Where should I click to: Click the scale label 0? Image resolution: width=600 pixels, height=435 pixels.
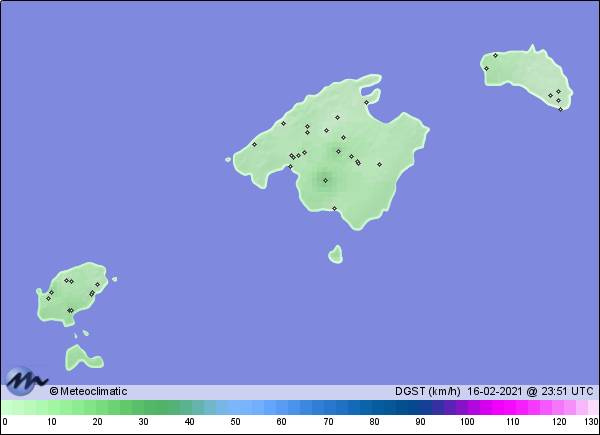click(5, 422)
